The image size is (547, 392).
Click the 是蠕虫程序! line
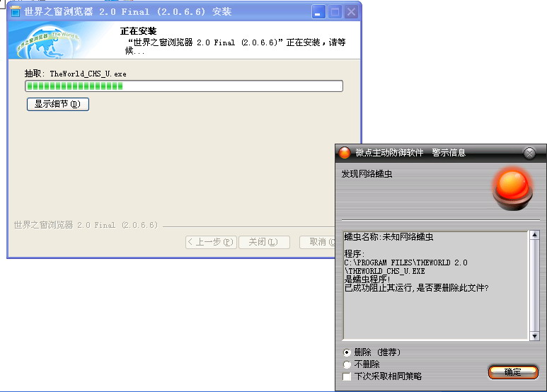[x=367, y=279]
